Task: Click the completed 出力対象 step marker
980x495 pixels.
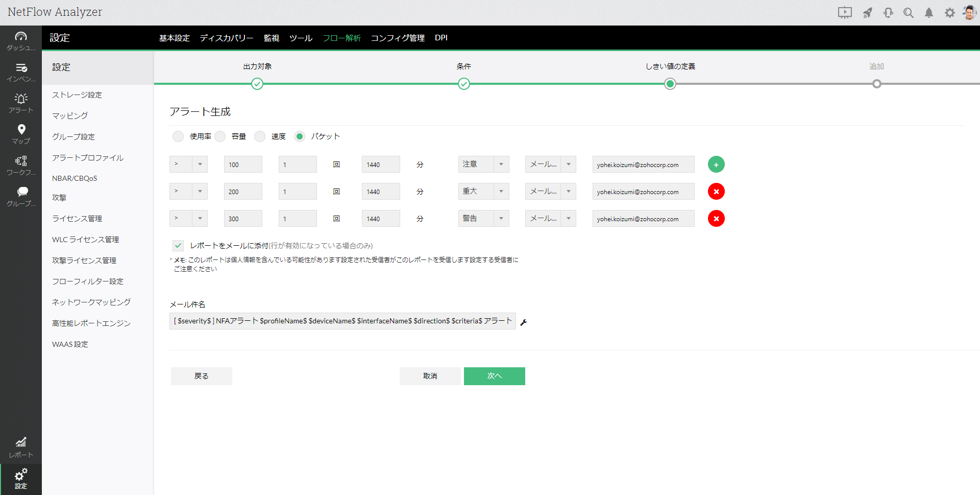Action: 257,84
